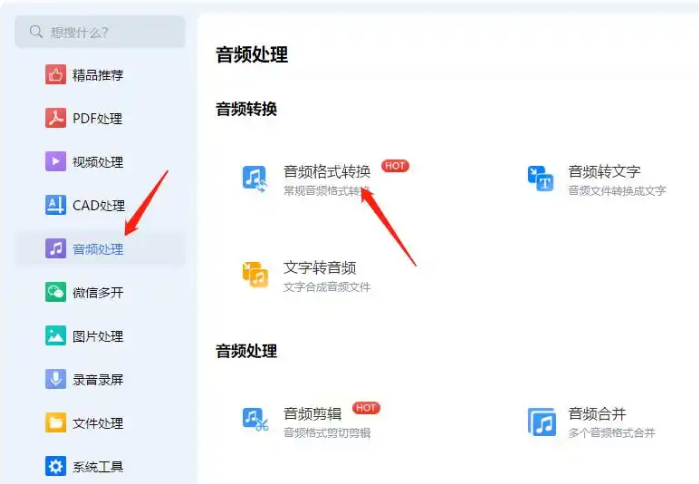Launch 文字转音频 by its title
The height and width of the screenshot is (484, 699).
click(320, 267)
